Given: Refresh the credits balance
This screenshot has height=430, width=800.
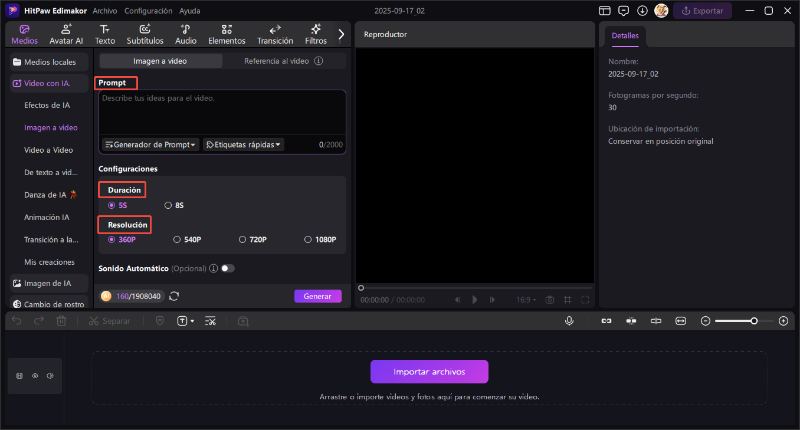Looking at the screenshot, I should click(174, 296).
